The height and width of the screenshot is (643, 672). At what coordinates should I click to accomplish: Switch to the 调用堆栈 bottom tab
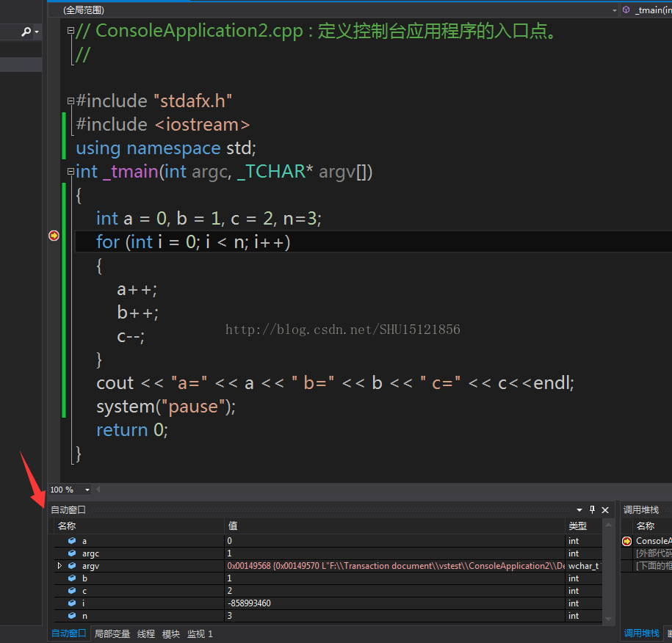click(x=642, y=633)
